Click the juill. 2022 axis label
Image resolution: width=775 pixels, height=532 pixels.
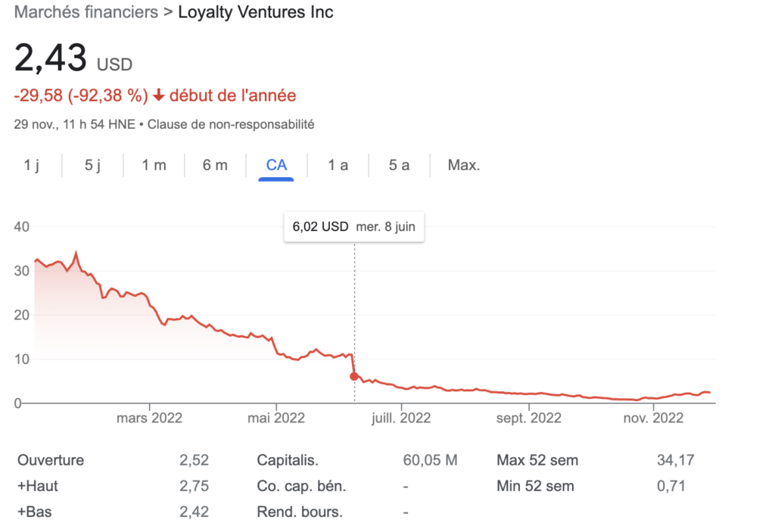point(400,418)
